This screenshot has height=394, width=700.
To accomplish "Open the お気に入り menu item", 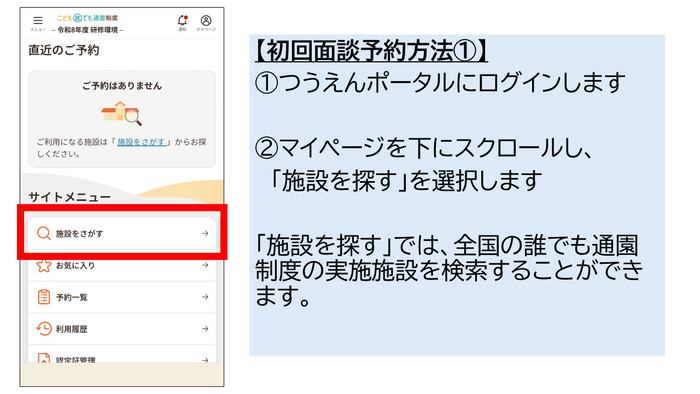I will (122, 265).
